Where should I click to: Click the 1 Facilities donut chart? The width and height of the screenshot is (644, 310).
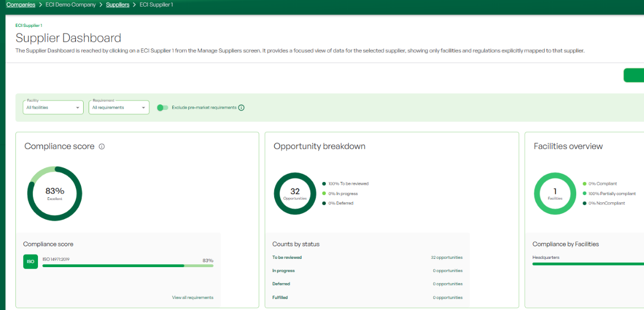[x=555, y=193]
